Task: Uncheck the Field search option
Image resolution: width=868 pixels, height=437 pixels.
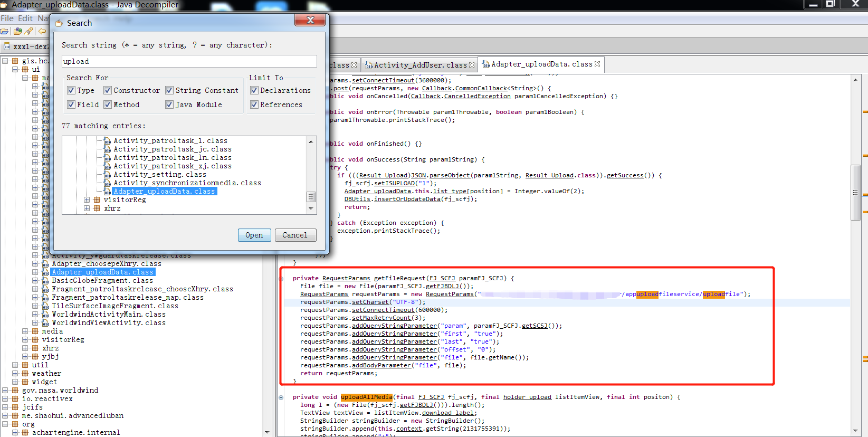Action: pos(71,104)
